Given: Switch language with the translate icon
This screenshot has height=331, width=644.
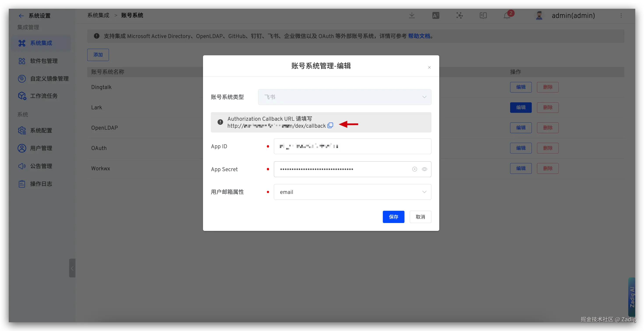Looking at the screenshot, I should (436, 16).
